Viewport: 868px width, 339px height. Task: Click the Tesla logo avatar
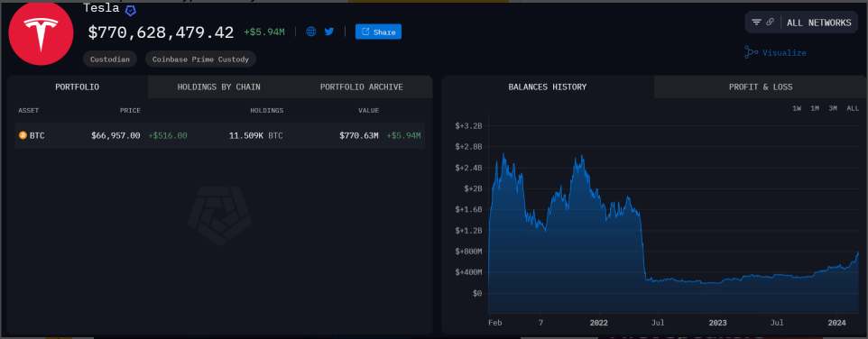41,32
